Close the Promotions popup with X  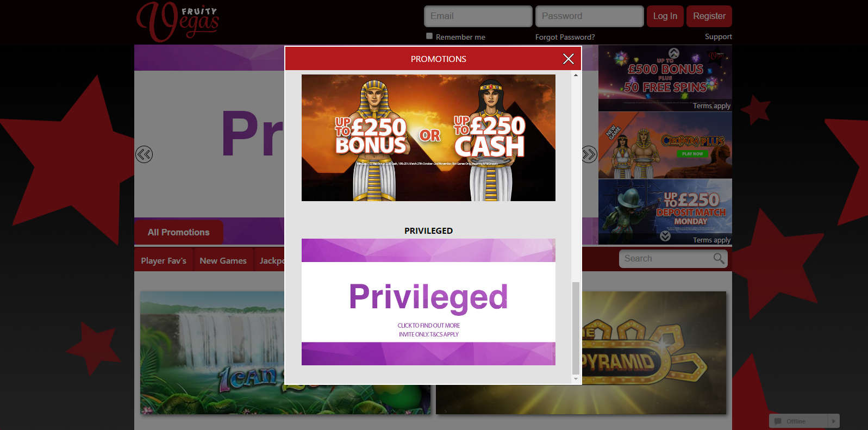click(x=568, y=59)
